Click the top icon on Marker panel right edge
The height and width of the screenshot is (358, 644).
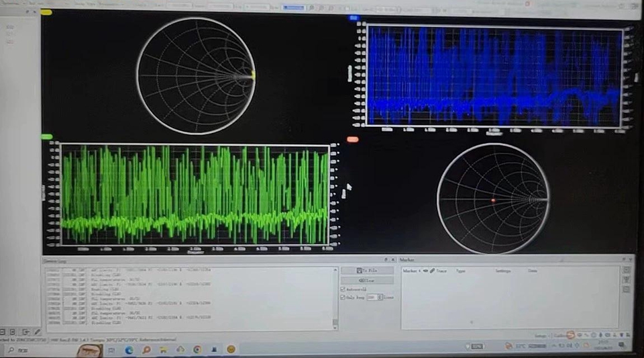(626, 270)
